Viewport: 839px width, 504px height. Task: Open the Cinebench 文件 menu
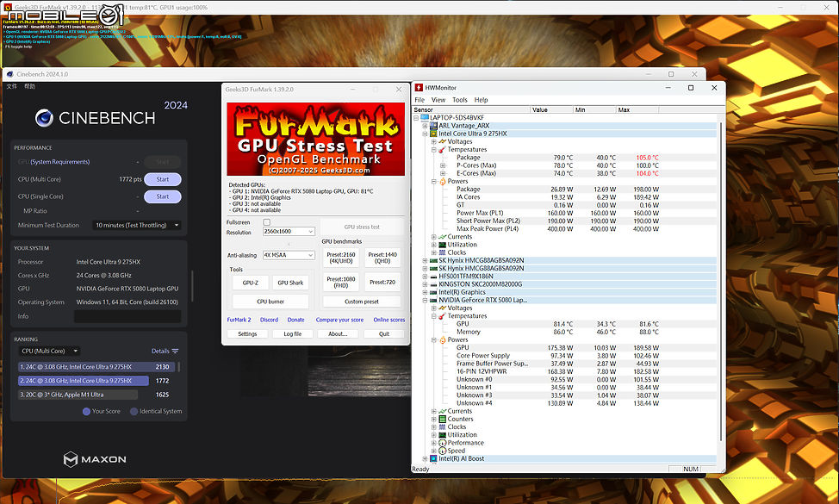(x=12, y=86)
